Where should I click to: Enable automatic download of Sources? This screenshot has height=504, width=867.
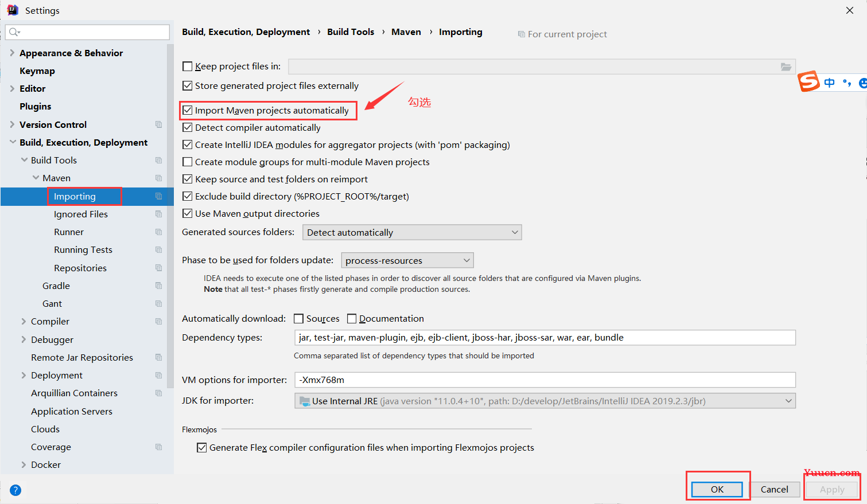click(x=298, y=319)
